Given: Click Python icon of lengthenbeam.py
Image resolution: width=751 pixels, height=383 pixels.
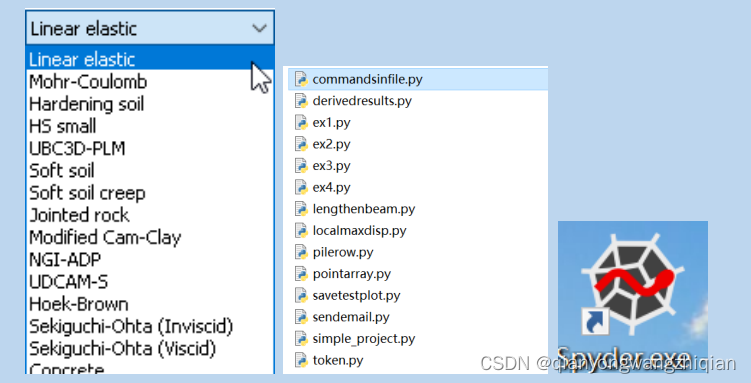Looking at the screenshot, I should [301, 209].
